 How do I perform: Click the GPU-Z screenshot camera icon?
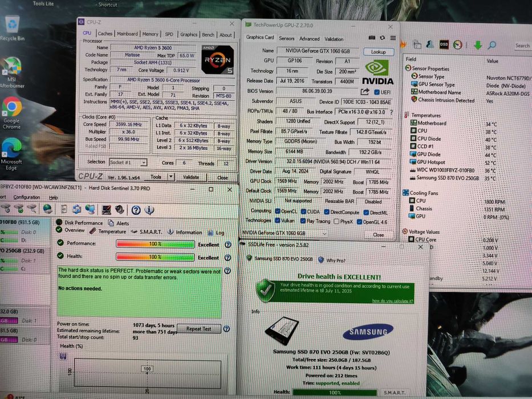click(372, 38)
